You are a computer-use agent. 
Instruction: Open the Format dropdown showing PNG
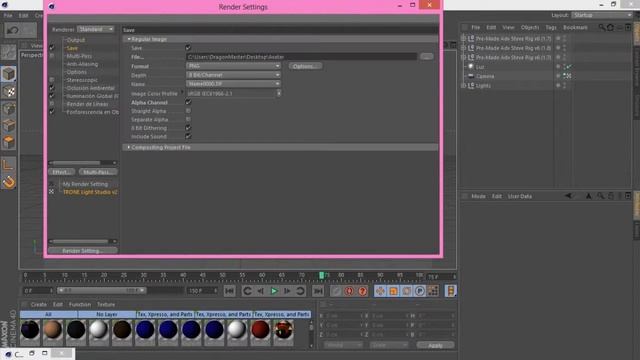pos(233,66)
